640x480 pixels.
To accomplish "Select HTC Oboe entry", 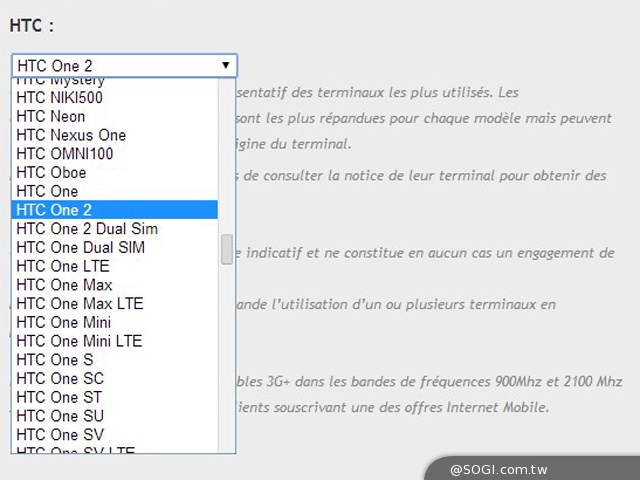I will click(52, 173).
